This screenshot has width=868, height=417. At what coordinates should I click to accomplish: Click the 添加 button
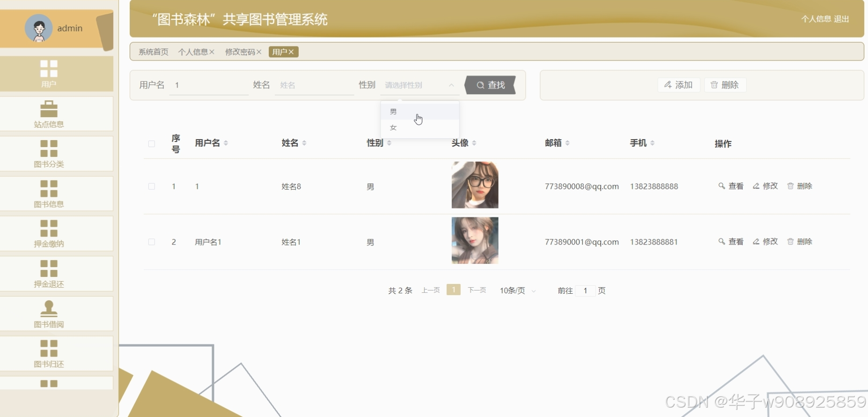678,85
